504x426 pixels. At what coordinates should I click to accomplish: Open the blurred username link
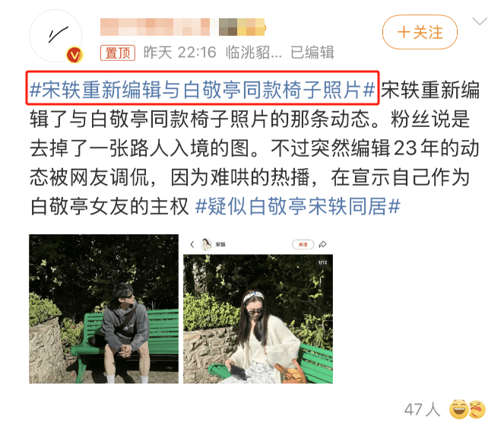182,27
